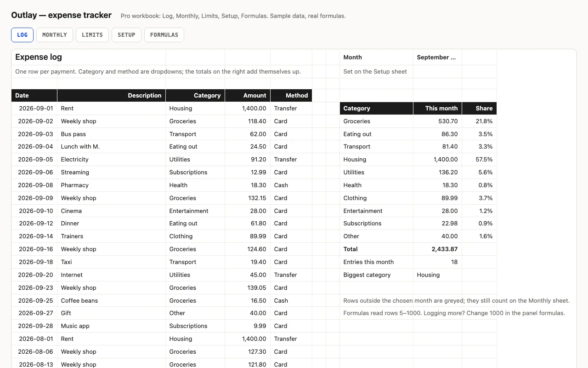The image size is (588, 368).
Task: Click the amount 132.15
Action: [x=248, y=198]
